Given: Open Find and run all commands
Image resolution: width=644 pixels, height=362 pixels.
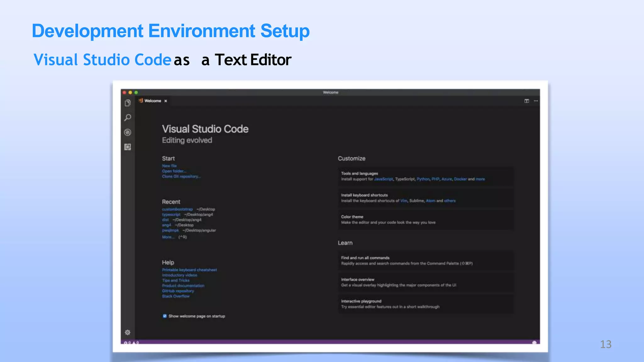Looking at the screenshot, I should click(x=426, y=261).
